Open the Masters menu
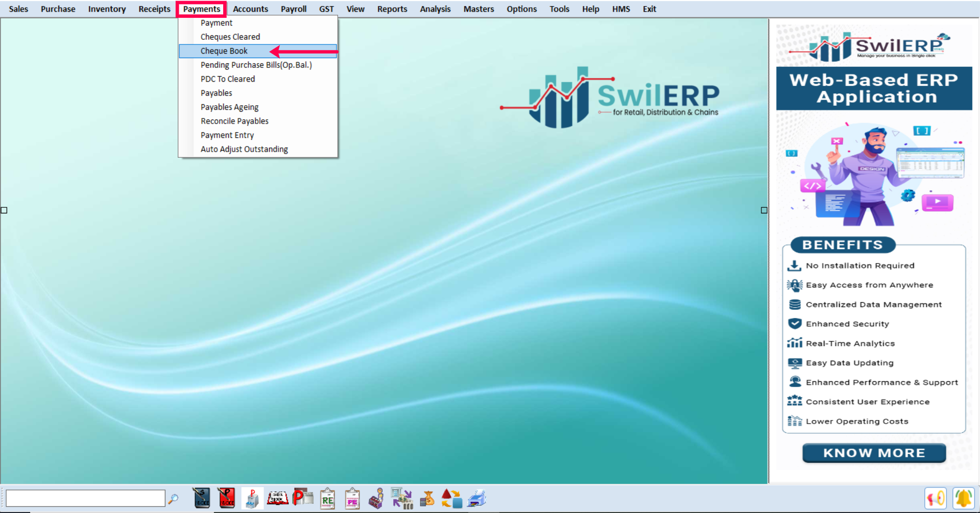The image size is (980, 513). 479,9
